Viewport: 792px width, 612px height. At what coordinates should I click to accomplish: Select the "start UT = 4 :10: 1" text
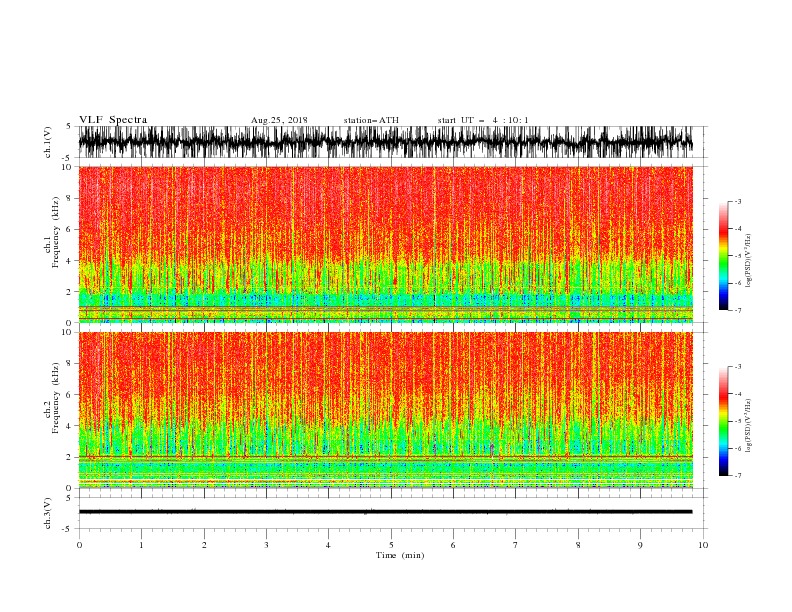click(483, 120)
